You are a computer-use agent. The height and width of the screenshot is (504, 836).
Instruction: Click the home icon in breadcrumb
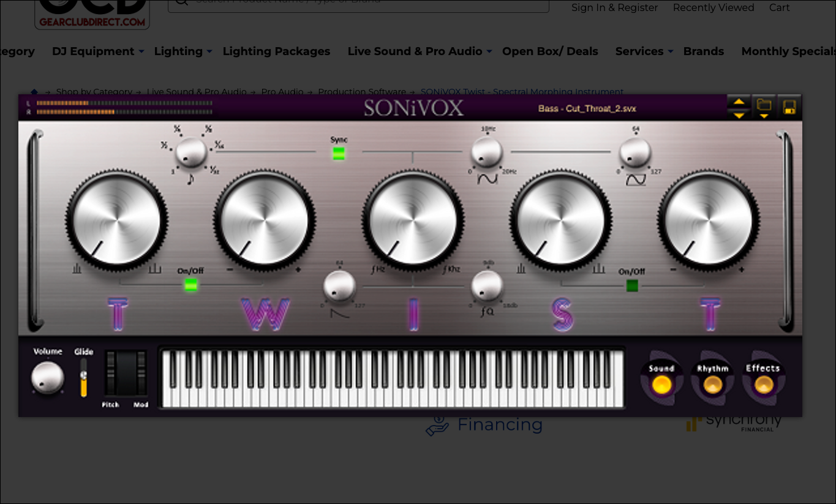pyautogui.click(x=34, y=92)
